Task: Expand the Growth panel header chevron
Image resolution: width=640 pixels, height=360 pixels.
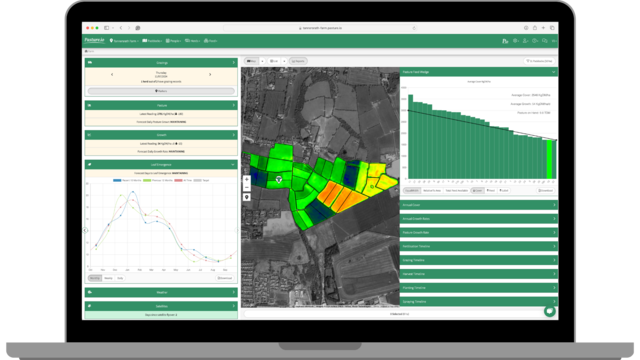Action: (x=233, y=135)
